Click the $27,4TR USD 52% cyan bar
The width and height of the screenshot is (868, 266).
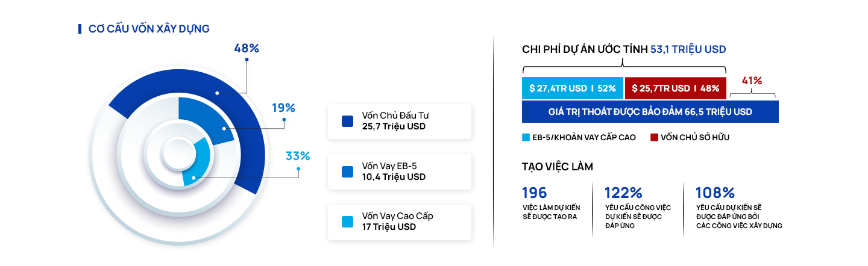[x=573, y=88]
